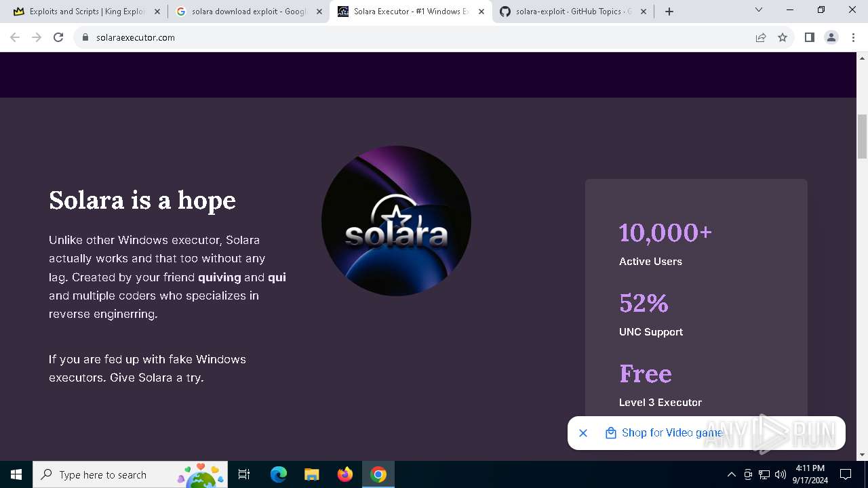Close the Google search tab
This screenshot has width=868, height=488.
pos(319,12)
